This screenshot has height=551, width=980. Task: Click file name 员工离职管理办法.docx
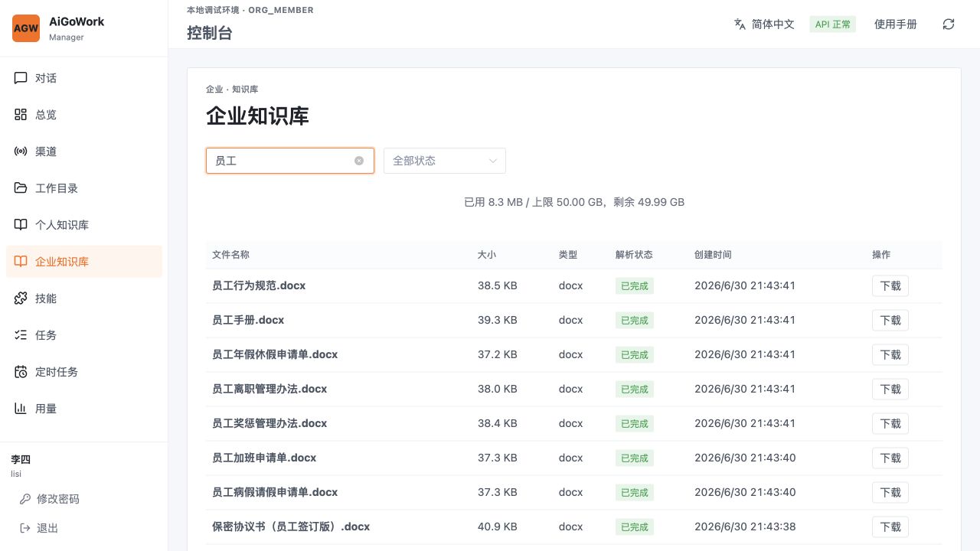point(269,389)
